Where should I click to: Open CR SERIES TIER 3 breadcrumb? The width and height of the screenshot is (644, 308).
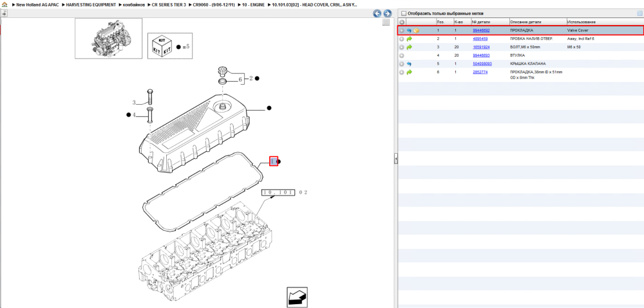(169, 5)
